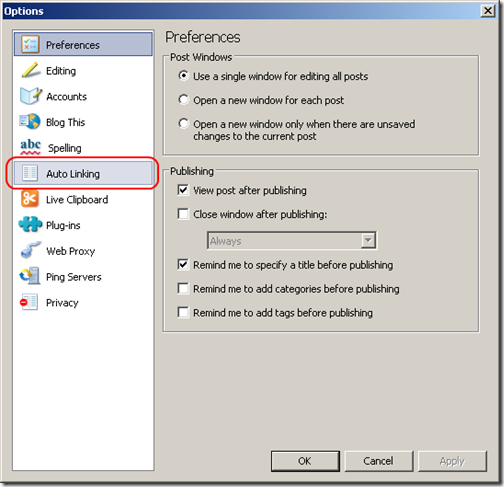Click the Editing pencil icon
This screenshot has height=487, width=504.
coord(30,70)
